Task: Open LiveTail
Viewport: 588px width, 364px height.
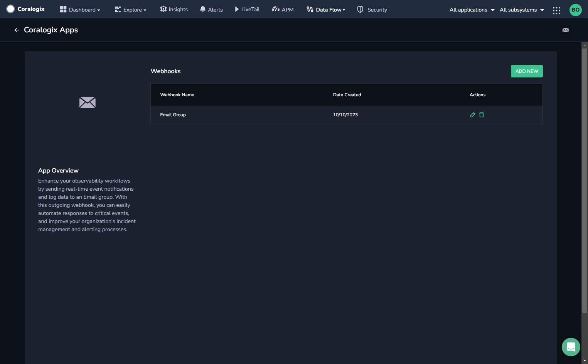Action: pos(247,9)
